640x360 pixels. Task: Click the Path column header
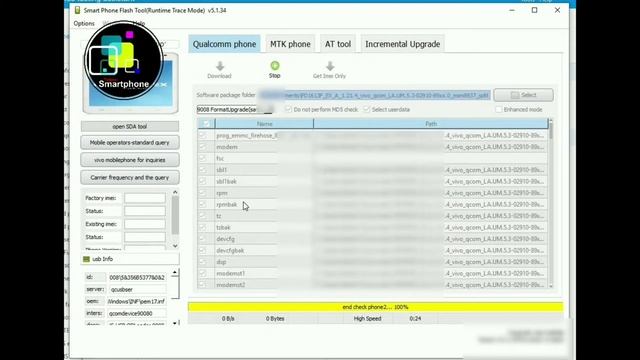tap(431, 124)
